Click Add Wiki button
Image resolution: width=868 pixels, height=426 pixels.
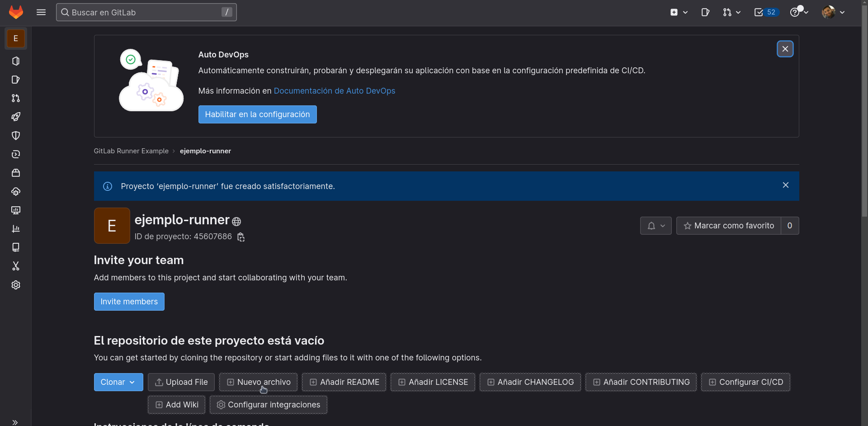(176, 405)
